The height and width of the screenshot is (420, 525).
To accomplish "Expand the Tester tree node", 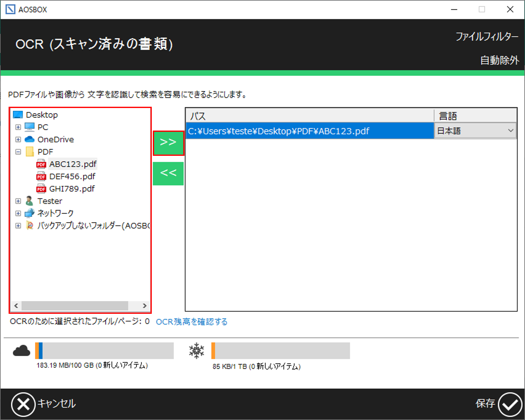I will point(18,201).
